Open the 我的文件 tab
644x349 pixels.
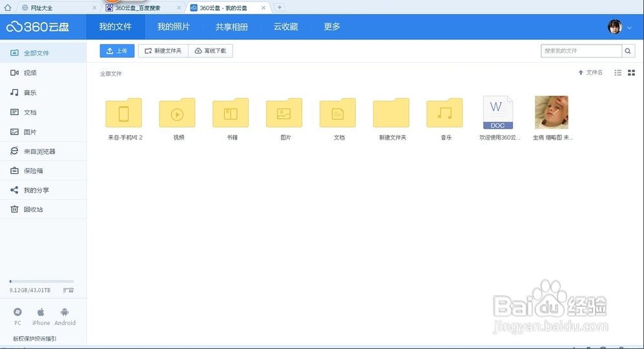pyautogui.click(x=116, y=26)
